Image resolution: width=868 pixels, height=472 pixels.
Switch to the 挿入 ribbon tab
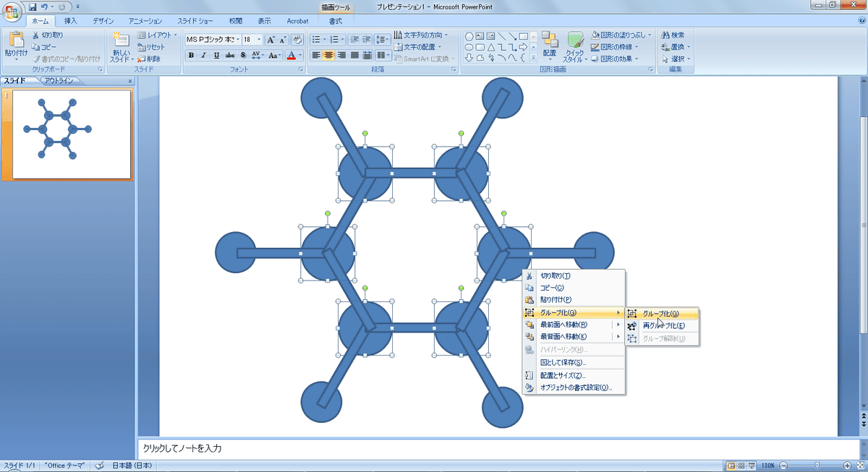pyautogui.click(x=70, y=22)
